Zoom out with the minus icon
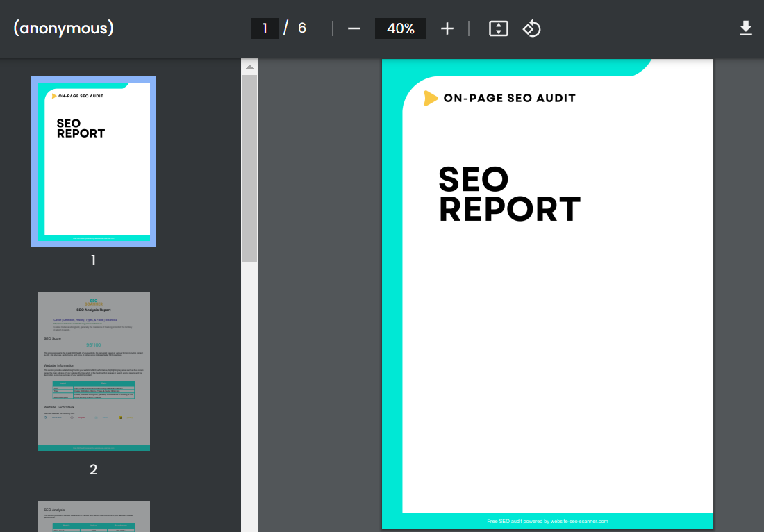This screenshot has width=764, height=532. point(354,28)
